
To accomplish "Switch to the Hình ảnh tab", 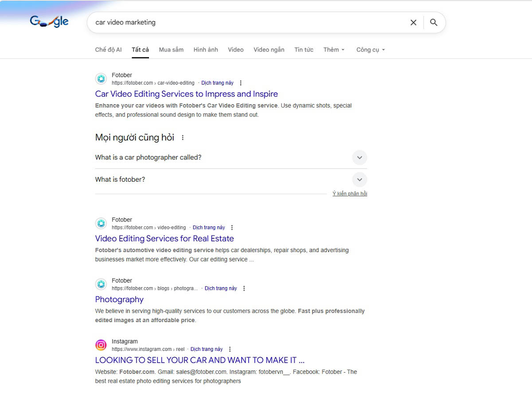I will tap(206, 50).
